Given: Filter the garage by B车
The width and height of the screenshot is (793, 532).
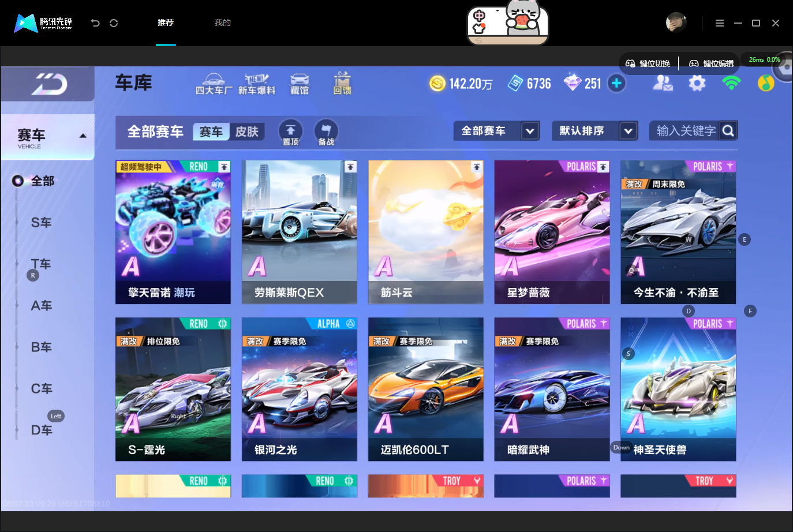Looking at the screenshot, I should point(42,347).
